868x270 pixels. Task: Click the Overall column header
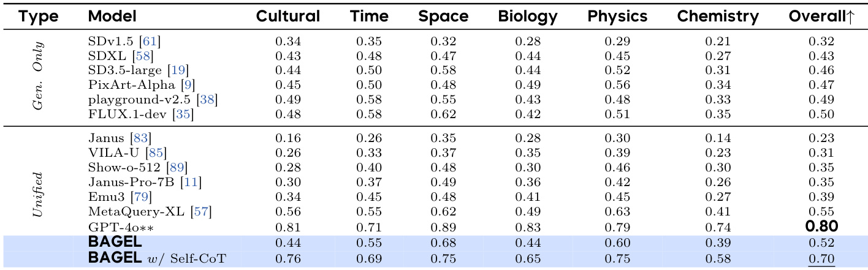(x=821, y=17)
